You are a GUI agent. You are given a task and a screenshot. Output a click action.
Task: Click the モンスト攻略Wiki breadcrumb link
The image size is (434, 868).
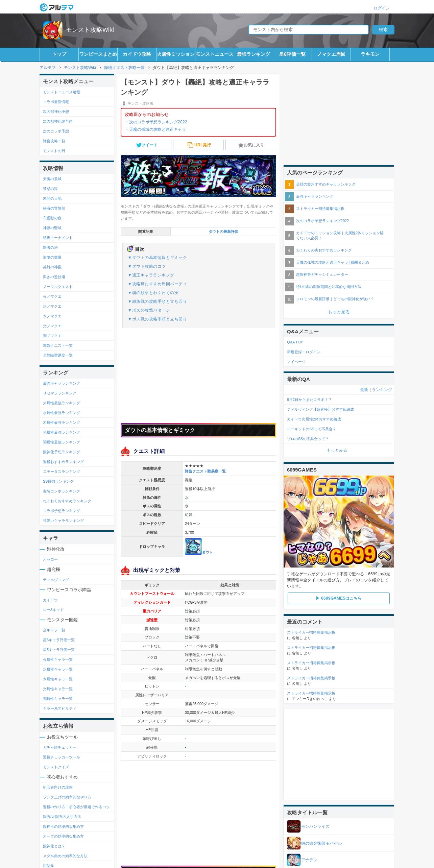pos(80,68)
